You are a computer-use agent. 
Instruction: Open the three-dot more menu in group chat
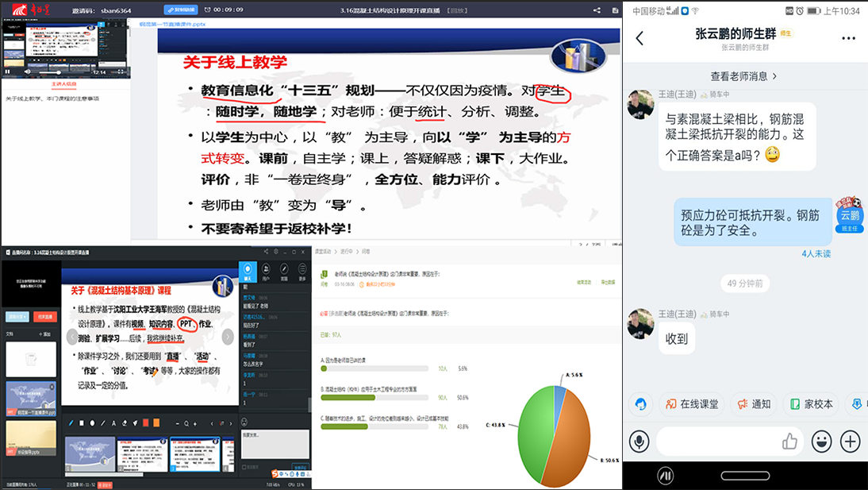[848, 38]
